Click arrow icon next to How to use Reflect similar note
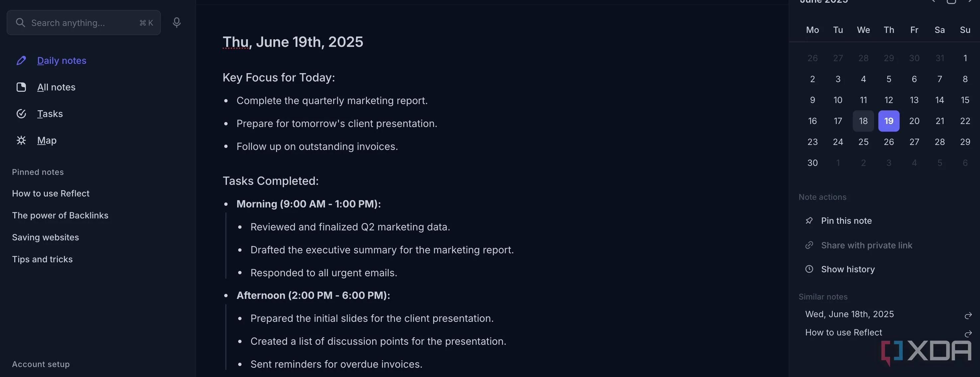980x377 pixels. click(x=968, y=334)
